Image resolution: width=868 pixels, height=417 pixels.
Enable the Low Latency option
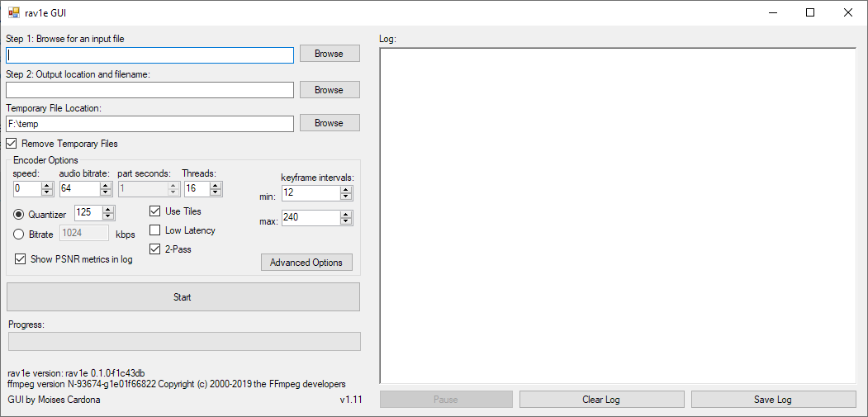click(154, 230)
